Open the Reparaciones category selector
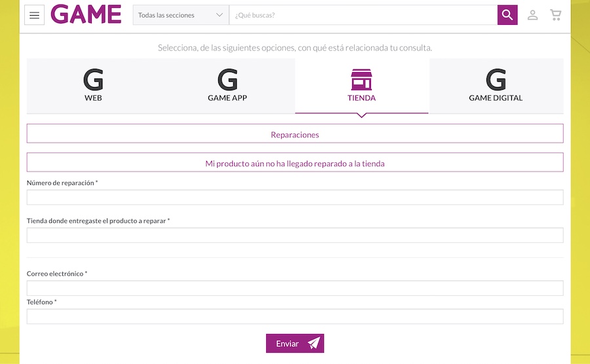Screen dimensions: 590x364 (295, 134)
